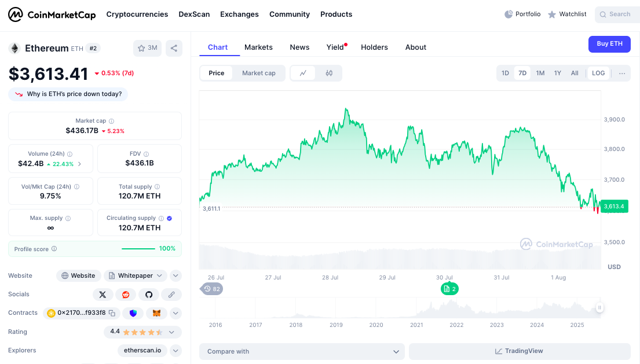Open the X social profile icon
Viewport: 640px width, 364px height.
coord(103,295)
